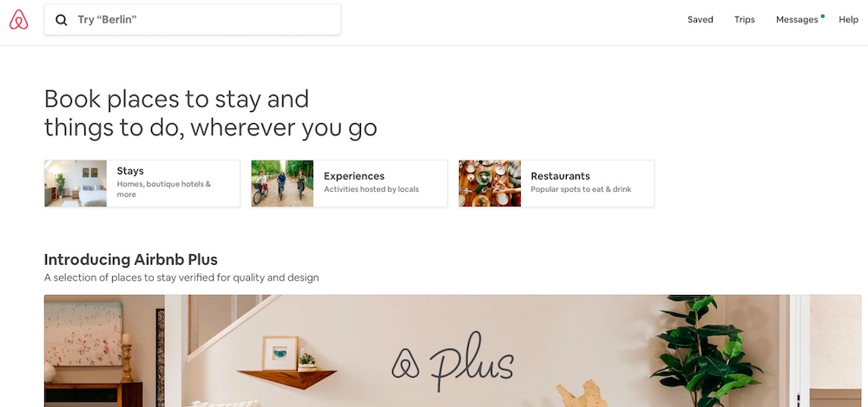
Task: Click "Popular spots to eat & drink" text
Action: 581,189
